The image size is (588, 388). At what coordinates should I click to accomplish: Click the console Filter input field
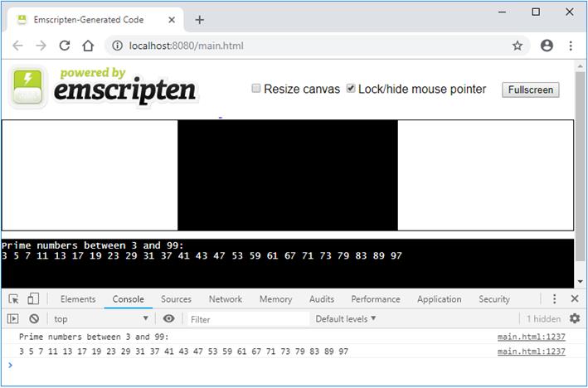coord(247,319)
